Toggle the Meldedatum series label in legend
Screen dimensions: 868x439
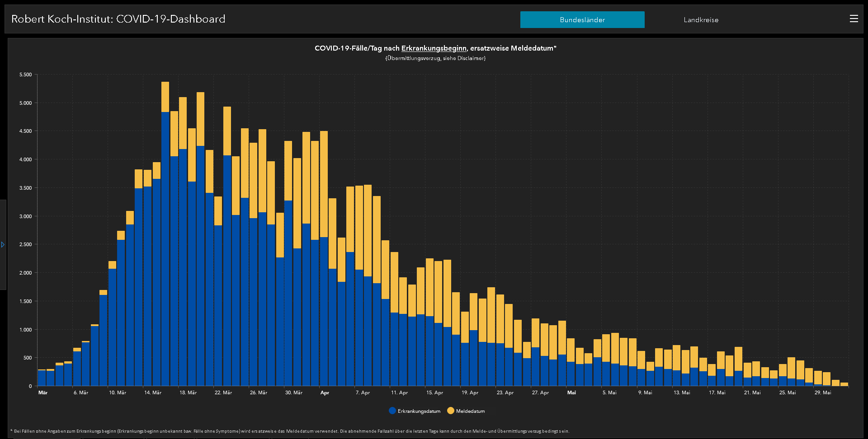470,411
